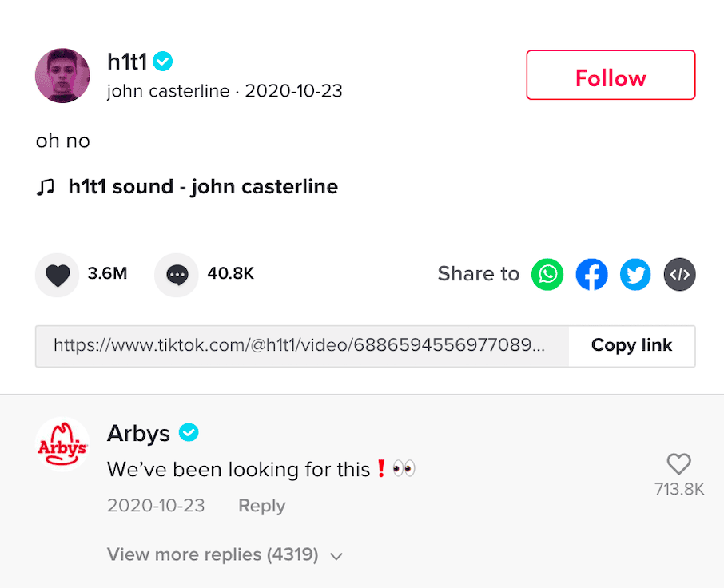This screenshot has height=588, width=724.
Task: Copy link to the video
Action: (631, 345)
